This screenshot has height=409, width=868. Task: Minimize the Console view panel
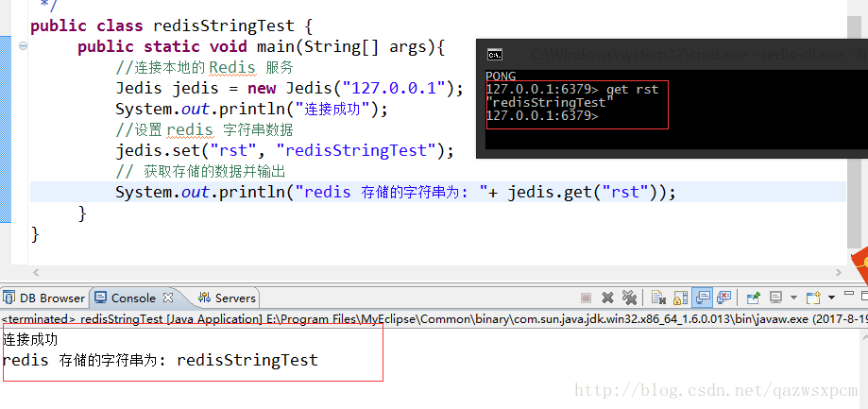tap(849, 293)
